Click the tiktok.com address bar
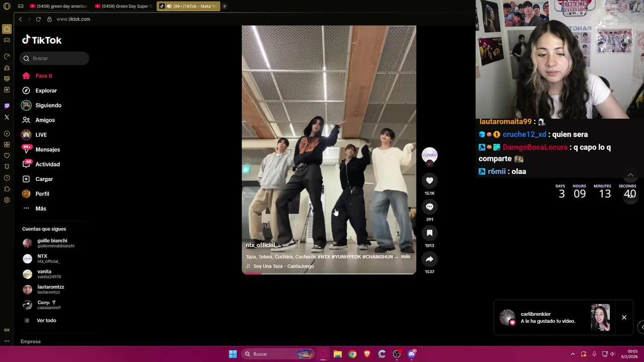The height and width of the screenshot is (362, 644). click(73, 19)
